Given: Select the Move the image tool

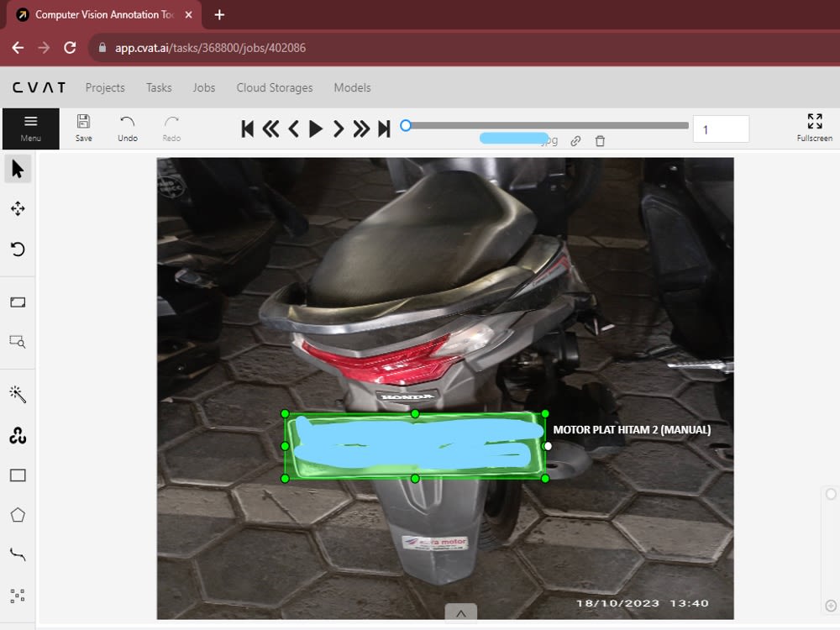Looking at the screenshot, I should (18, 208).
